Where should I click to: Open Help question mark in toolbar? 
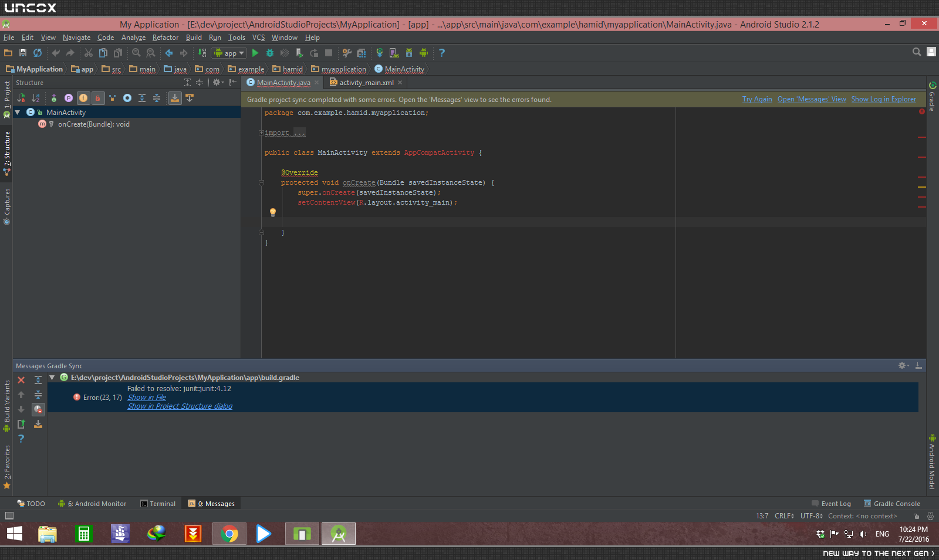tap(442, 53)
